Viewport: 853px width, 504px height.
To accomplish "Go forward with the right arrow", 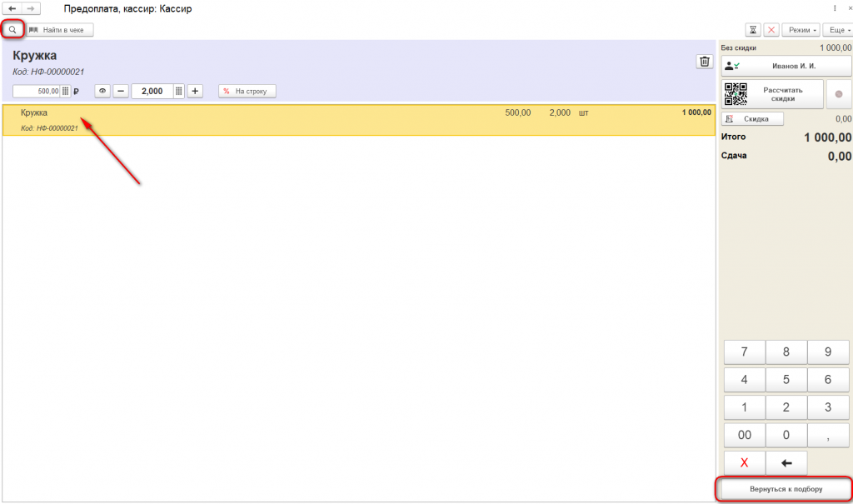I will [31, 8].
